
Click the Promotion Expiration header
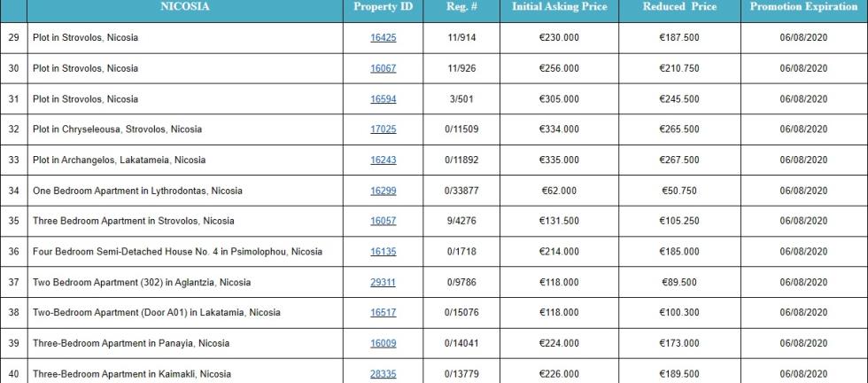[x=804, y=7]
